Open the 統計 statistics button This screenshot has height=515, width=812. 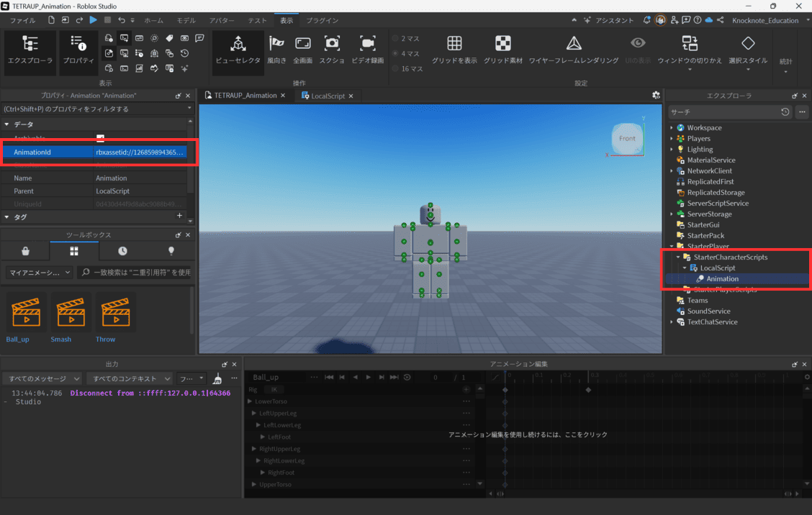coord(785,62)
